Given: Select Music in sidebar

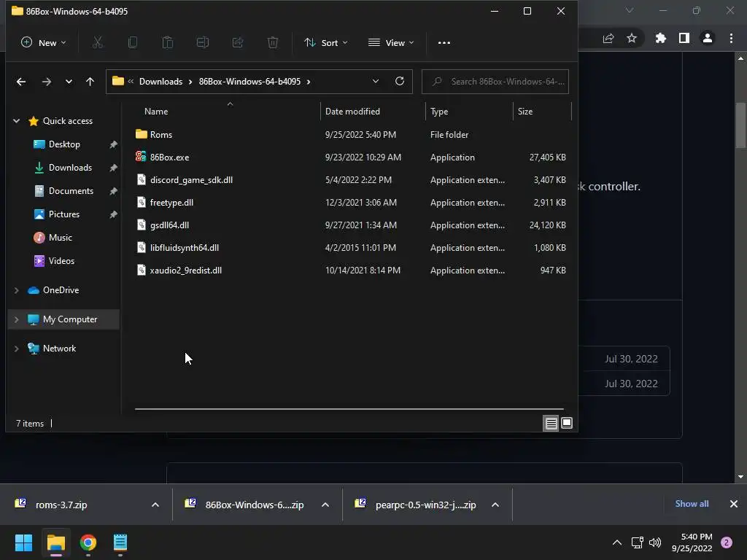Looking at the screenshot, I should click(x=60, y=238).
